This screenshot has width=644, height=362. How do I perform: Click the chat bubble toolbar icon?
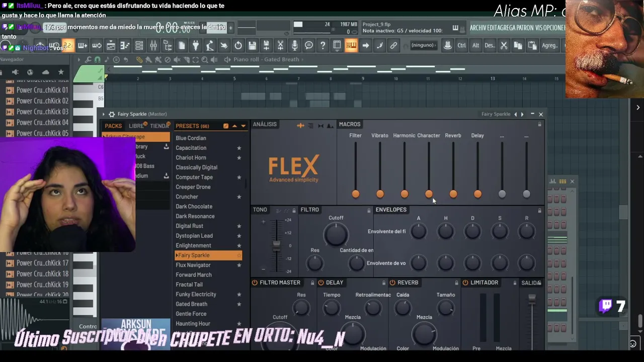pos(308,46)
